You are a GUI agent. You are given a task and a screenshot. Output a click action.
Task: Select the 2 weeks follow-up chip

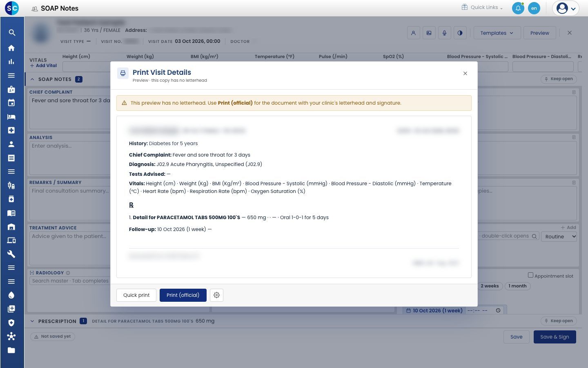pyautogui.click(x=490, y=286)
